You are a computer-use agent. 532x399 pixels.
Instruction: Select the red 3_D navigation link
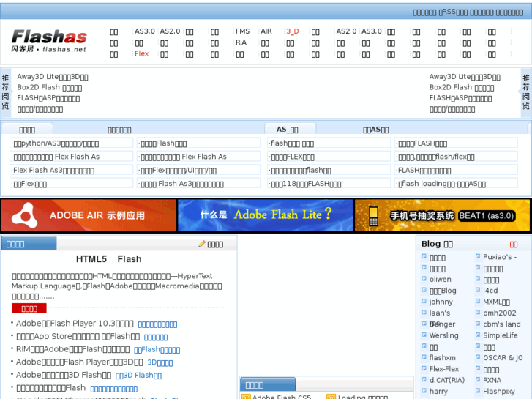point(293,31)
